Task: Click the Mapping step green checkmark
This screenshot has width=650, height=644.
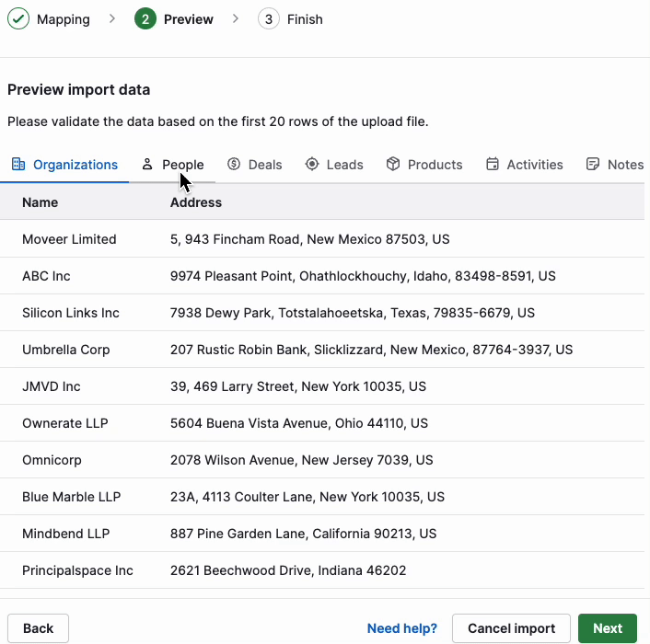Action: pos(18,19)
